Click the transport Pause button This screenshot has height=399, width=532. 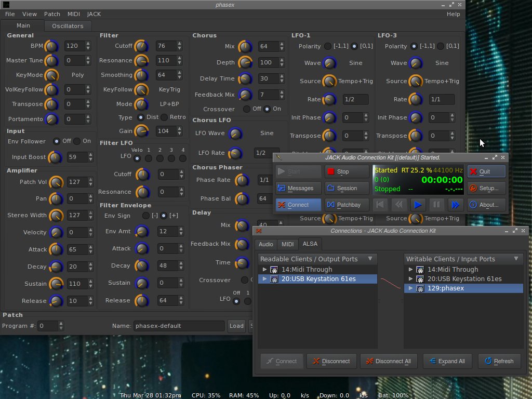pyautogui.click(x=436, y=205)
